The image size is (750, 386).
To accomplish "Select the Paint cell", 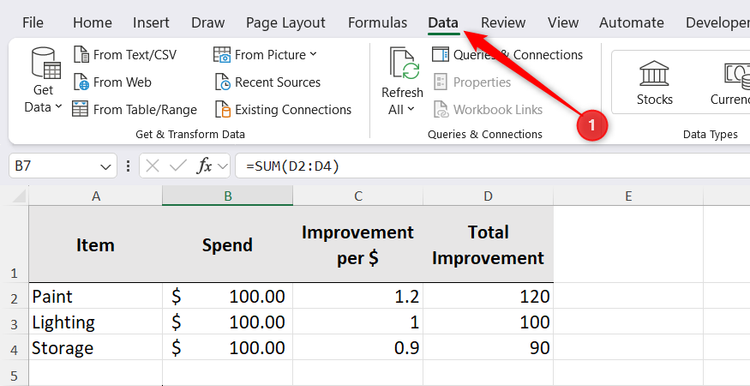I will tap(96, 296).
